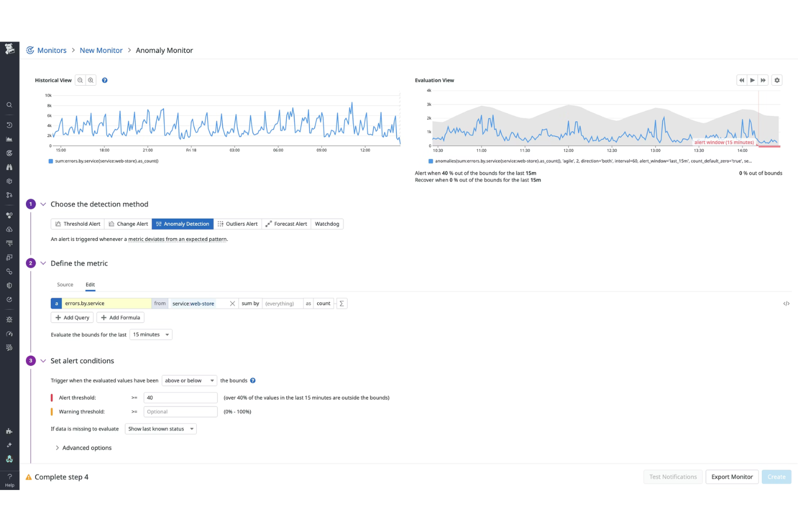This screenshot has height=532, width=798.
Task: Play the Evaluation View animation
Action: (752, 80)
